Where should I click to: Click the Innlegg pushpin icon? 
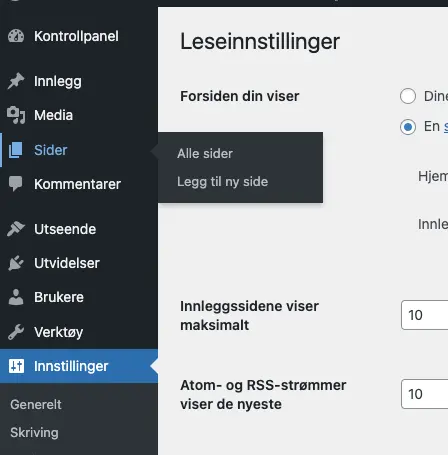tap(16, 81)
